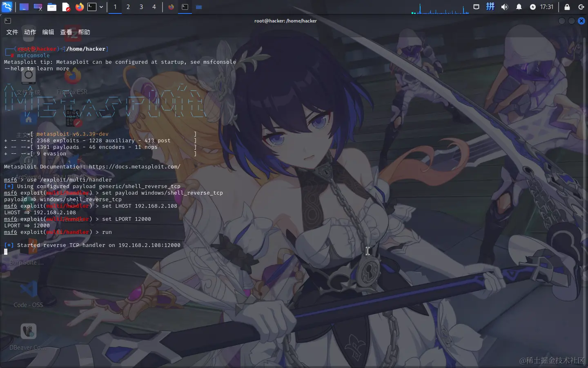This screenshot has height=368, width=588.
Task: Click the '2368 exploits - 1228 auxiliary' line
Action: click(104, 141)
